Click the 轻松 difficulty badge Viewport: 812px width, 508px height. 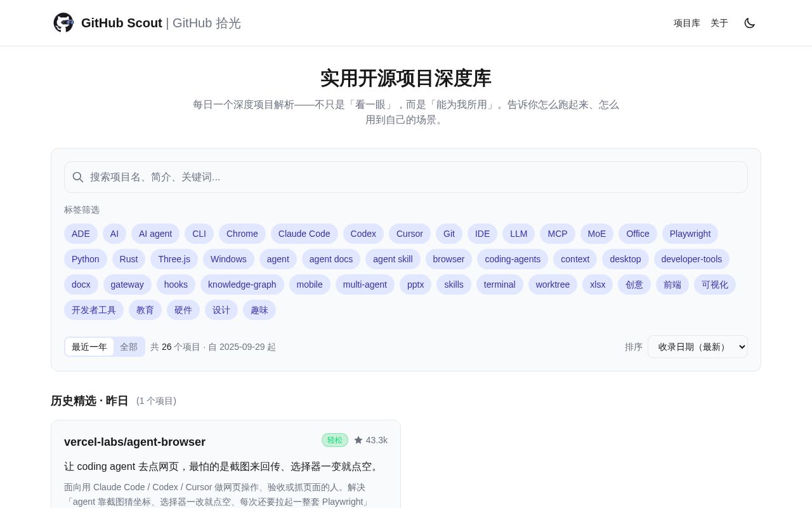coord(335,440)
